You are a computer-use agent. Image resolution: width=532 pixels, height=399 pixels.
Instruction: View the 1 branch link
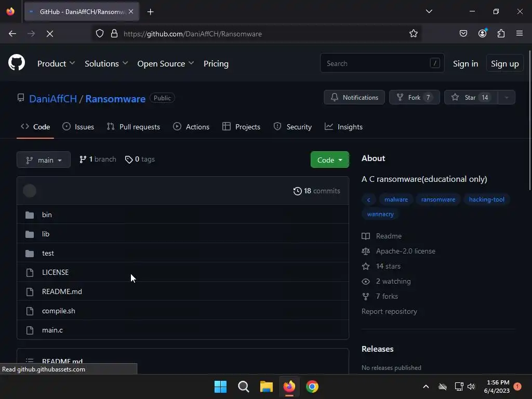pyautogui.click(x=98, y=159)
